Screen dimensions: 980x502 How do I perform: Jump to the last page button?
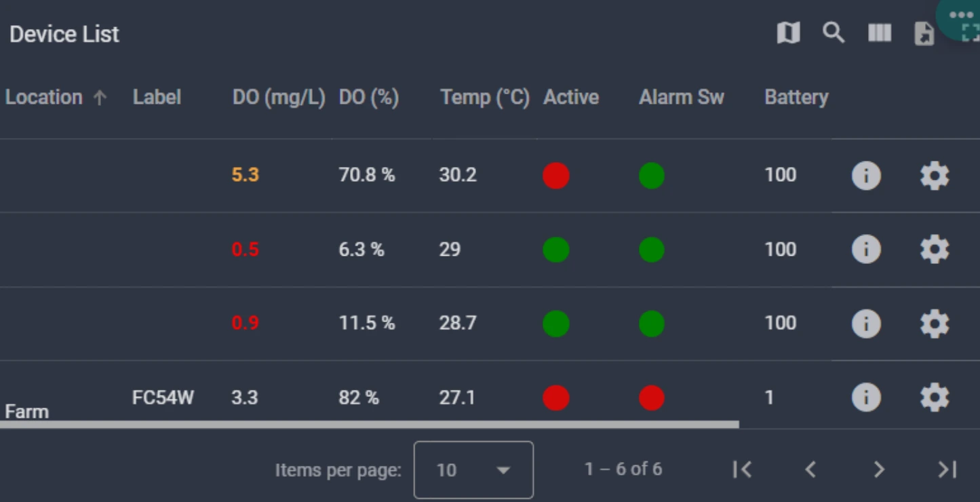(947, 469)
